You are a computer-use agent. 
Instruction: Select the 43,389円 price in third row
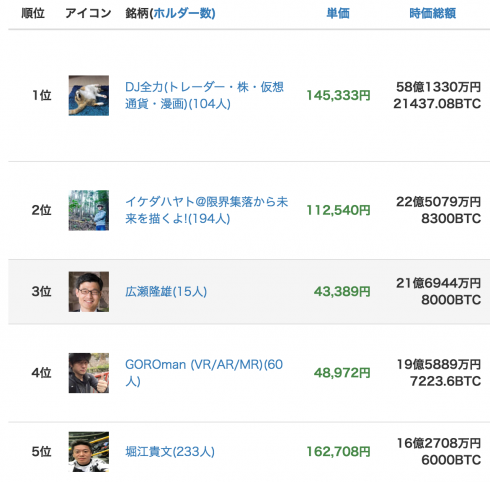pos(342,292)
